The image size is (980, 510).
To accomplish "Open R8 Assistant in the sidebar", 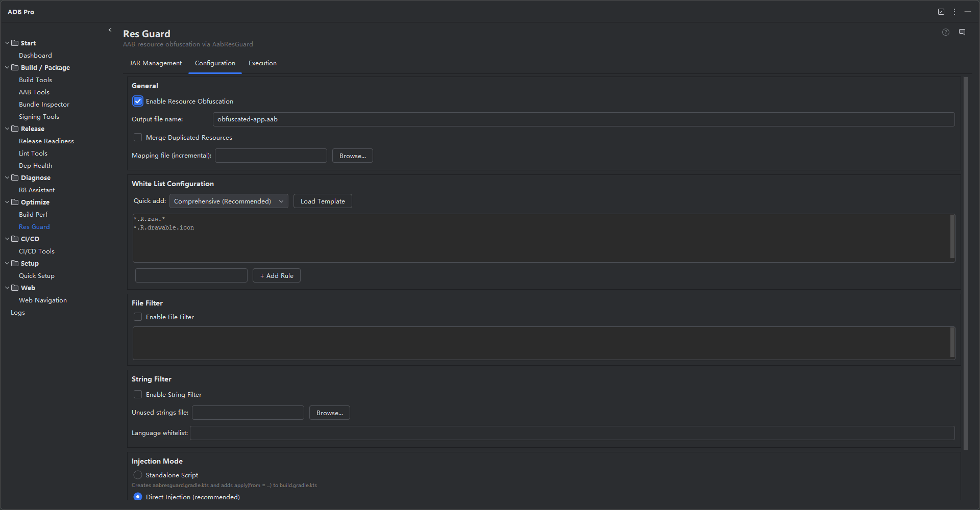I will [x=37, y=190].
